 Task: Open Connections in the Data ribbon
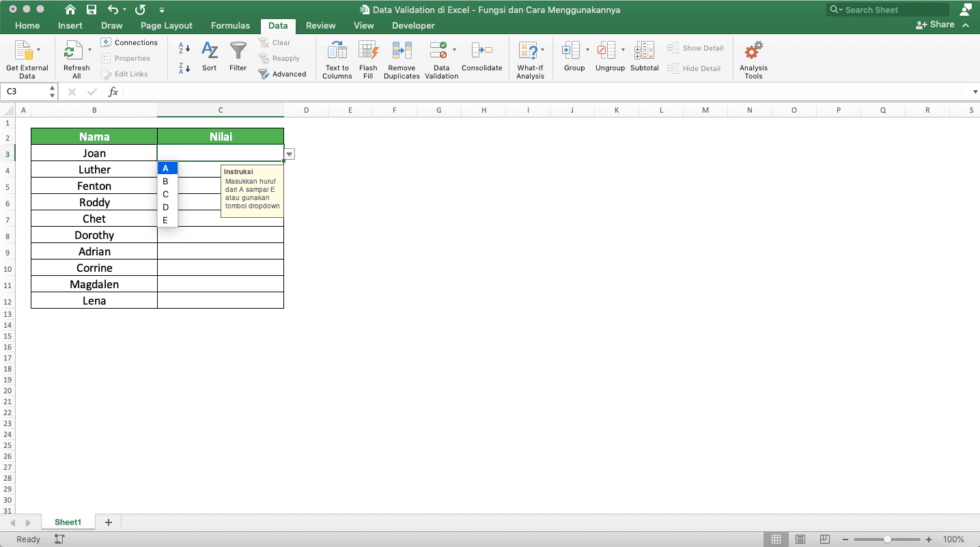click(129, 42)
